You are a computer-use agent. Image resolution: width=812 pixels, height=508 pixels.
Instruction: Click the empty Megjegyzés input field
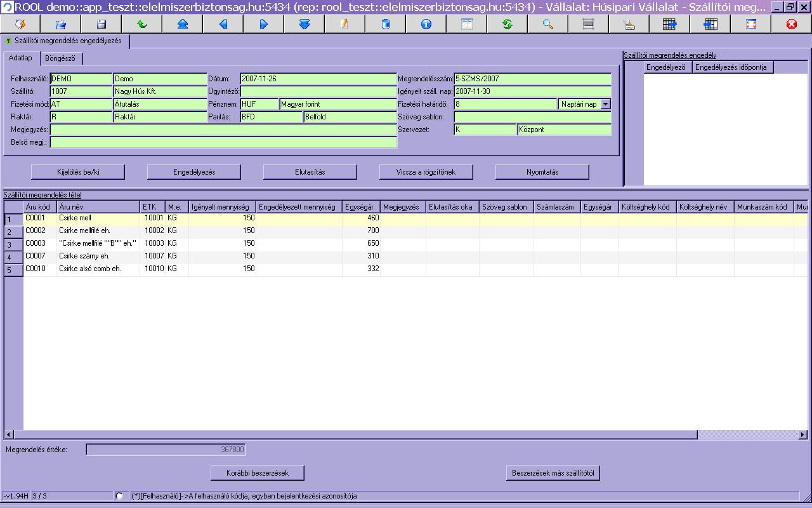click(223, 130)
